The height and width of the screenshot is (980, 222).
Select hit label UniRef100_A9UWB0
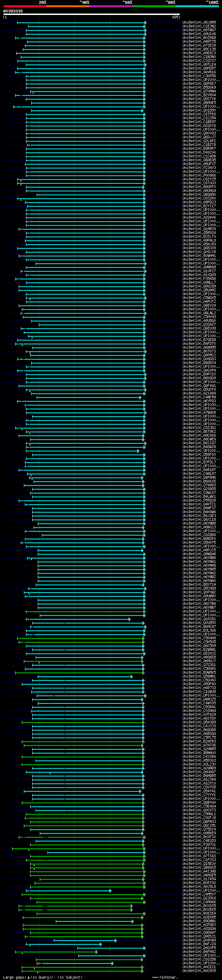[x=199, y=596]
